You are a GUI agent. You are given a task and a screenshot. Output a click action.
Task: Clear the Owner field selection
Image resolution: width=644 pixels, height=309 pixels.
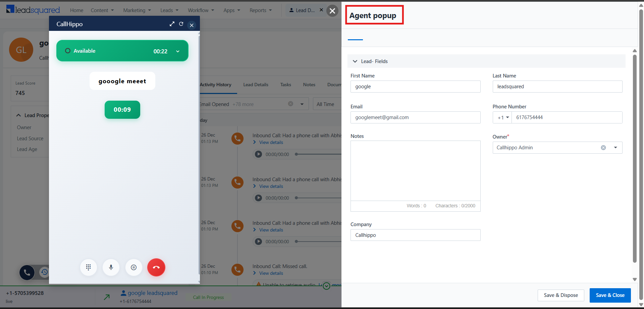603,148
